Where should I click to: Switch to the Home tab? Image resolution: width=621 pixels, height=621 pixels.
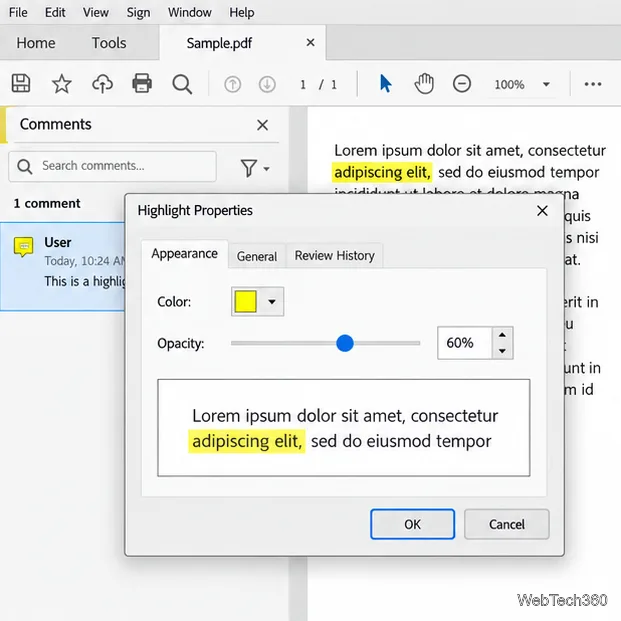[x=36, y=43]
